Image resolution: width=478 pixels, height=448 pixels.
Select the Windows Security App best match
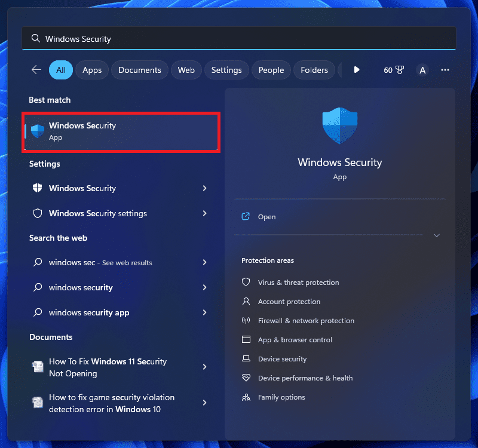pos(121,131)
